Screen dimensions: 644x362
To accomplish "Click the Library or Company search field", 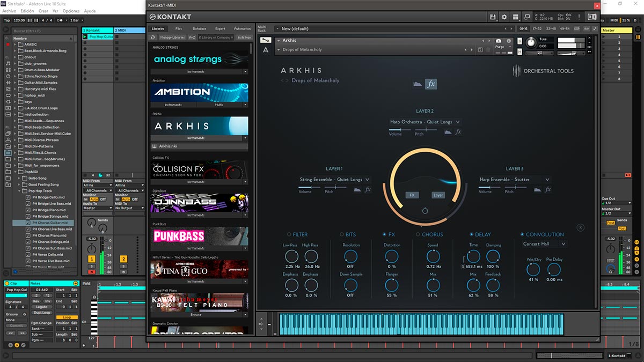I will click(x=216, y=38).
